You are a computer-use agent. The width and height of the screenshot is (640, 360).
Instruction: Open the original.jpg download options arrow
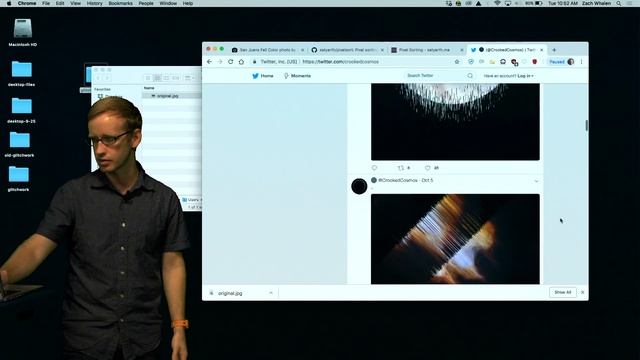click(x=271, y=293)
